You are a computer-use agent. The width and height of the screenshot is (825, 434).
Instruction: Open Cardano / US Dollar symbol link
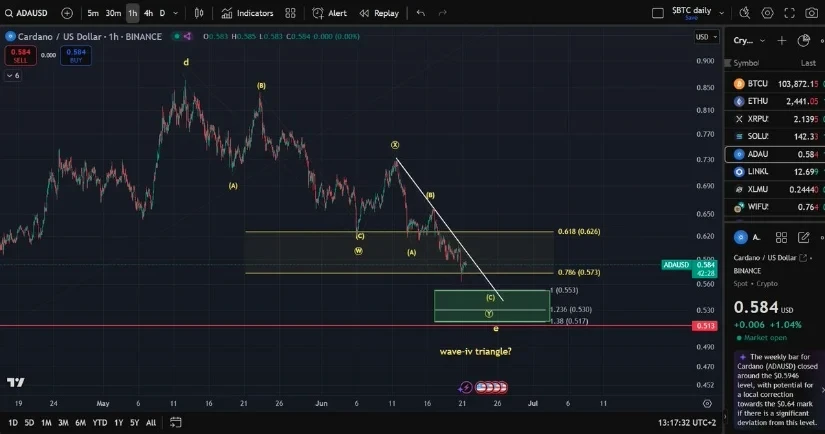(x=770, y=258)
